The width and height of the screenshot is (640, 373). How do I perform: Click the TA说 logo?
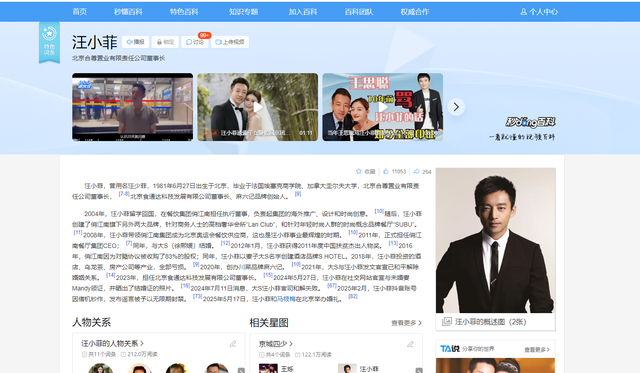coord(450,349)
